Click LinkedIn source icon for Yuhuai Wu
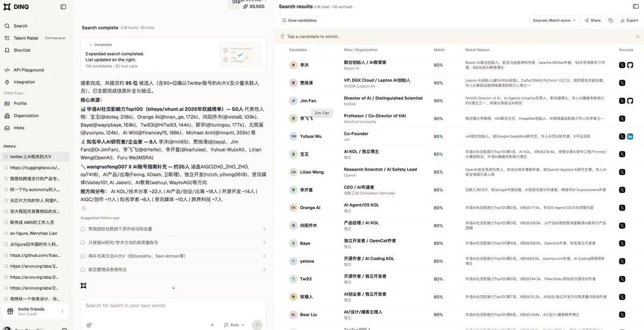This screenshot has height=330, width=644. 630,137
